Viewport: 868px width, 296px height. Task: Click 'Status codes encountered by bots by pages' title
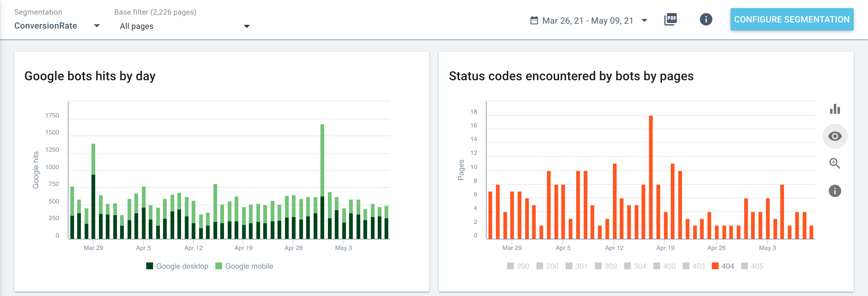click(x=571, y=76)
